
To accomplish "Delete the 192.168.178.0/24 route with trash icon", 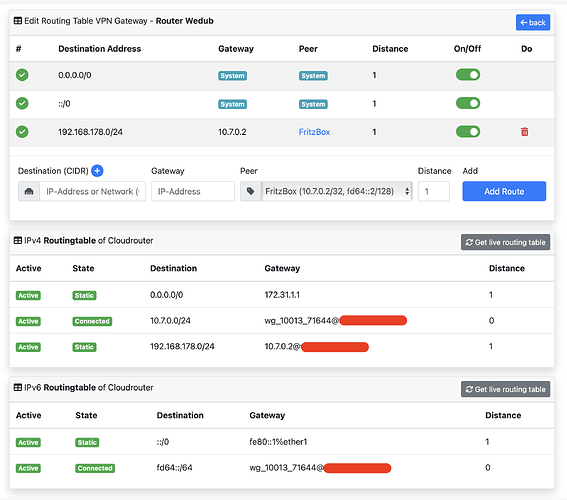I will pos(524,132).
